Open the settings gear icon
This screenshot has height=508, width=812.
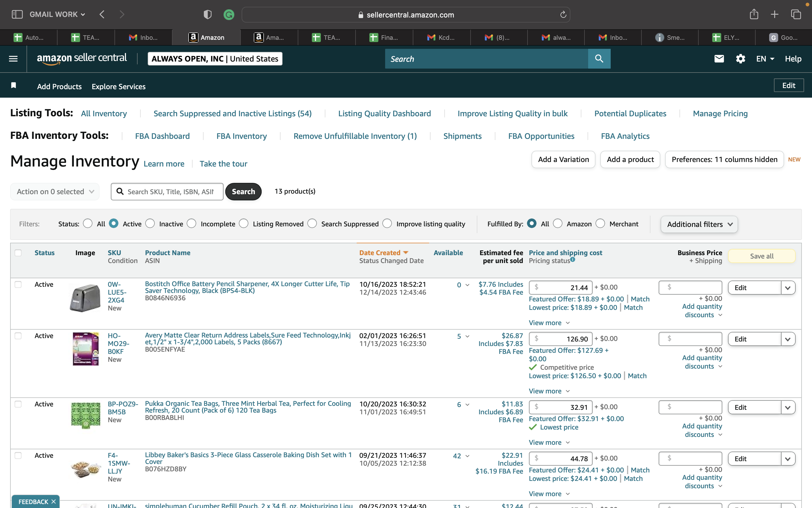pyautogui.click(x=741, y=59)
